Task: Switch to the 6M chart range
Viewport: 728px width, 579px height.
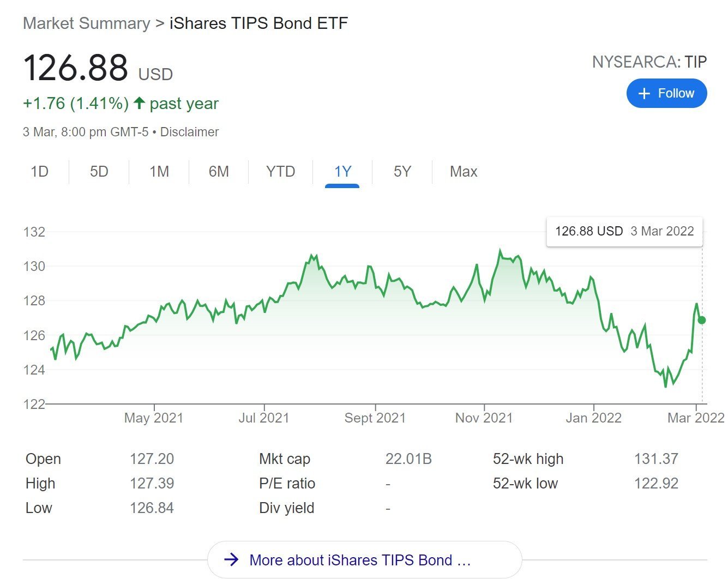Action: [x=219, y=172]
